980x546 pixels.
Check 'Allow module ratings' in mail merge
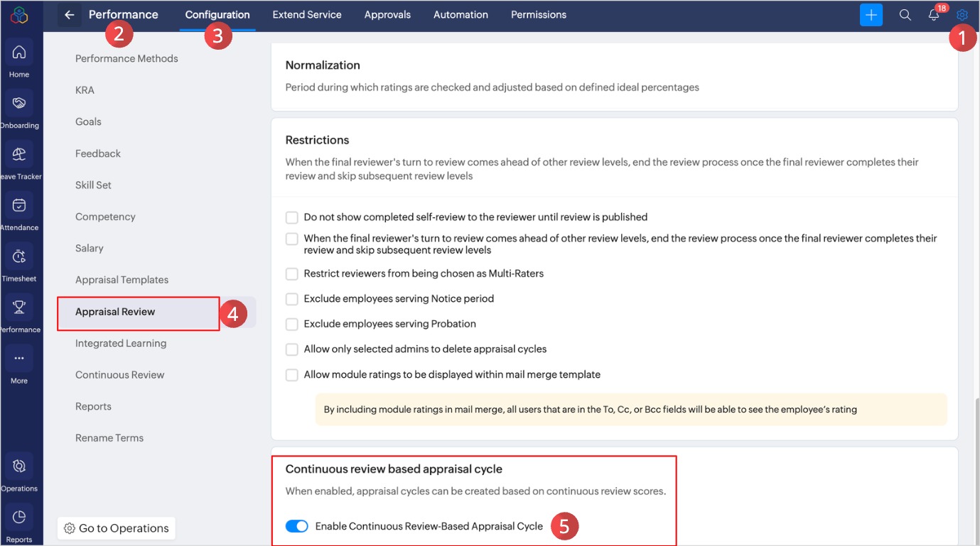(291, 374)
